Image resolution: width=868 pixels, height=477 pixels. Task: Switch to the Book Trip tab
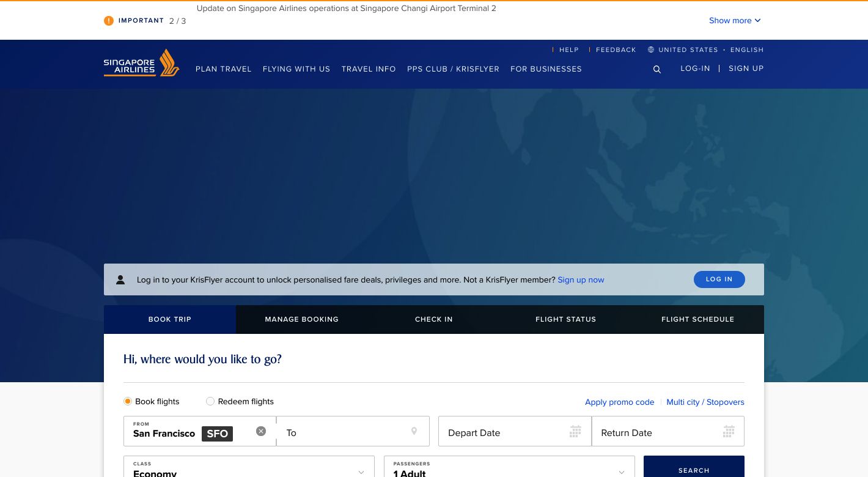(170, 319)
